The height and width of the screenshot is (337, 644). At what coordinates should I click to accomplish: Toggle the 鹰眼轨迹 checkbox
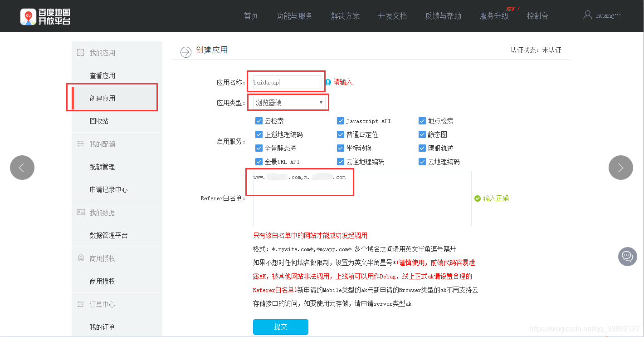(422, 148)
